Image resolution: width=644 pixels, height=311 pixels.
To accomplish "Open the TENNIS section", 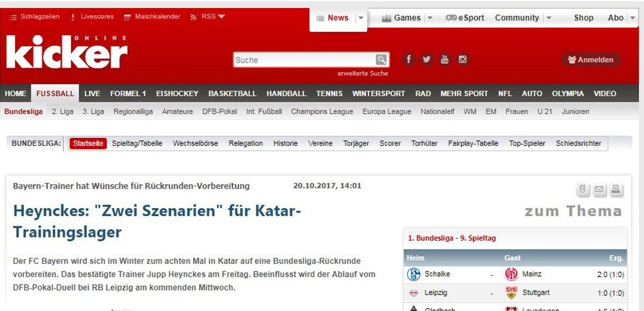I will 330,93.
